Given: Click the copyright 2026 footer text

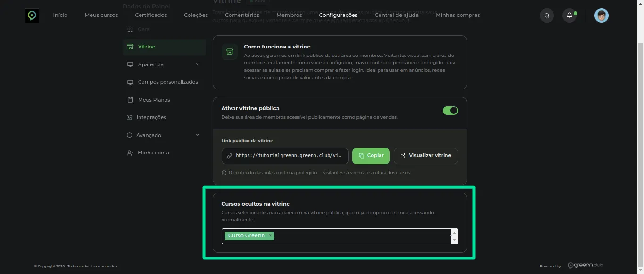Looking at the screenshot, I should pos(75,266).
